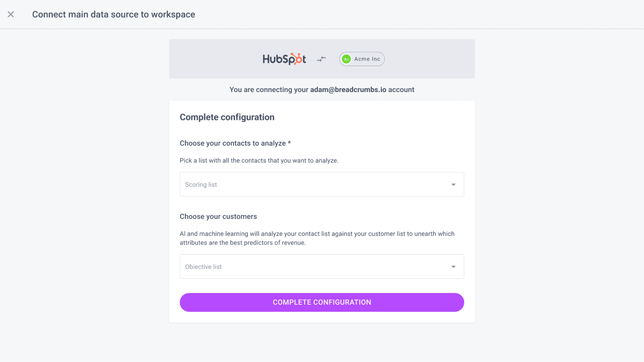Click the Pick a list helper text
Viewport: 644px width, 362px height.
click(259, 161)
